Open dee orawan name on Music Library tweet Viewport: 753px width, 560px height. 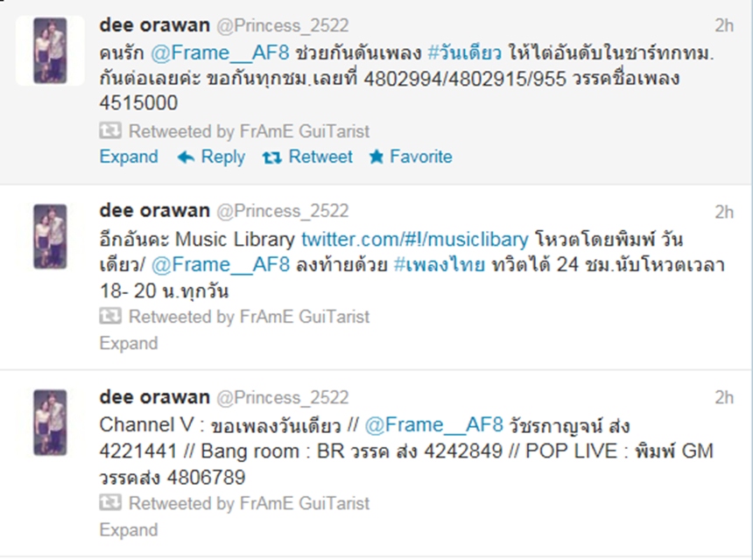pyautogui.click(x=155, y=210)
